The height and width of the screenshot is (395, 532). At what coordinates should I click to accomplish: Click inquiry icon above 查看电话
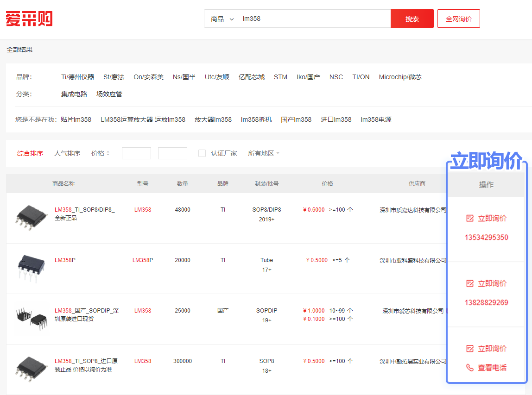[469, 349]
